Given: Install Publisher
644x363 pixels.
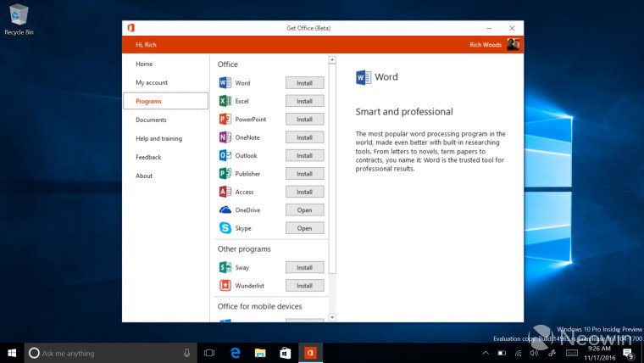Looking at the screenshot, I should 305,174.
